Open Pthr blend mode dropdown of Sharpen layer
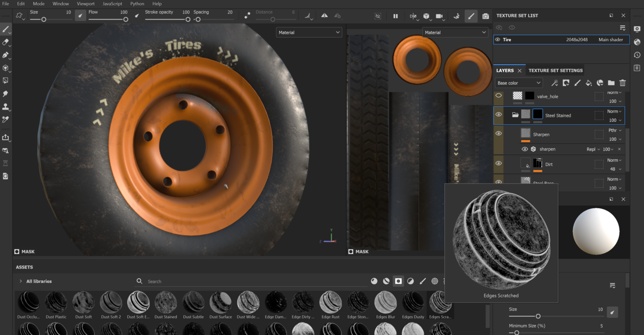The height and width of the screenshot is (335, 644). tap(615, 130)
